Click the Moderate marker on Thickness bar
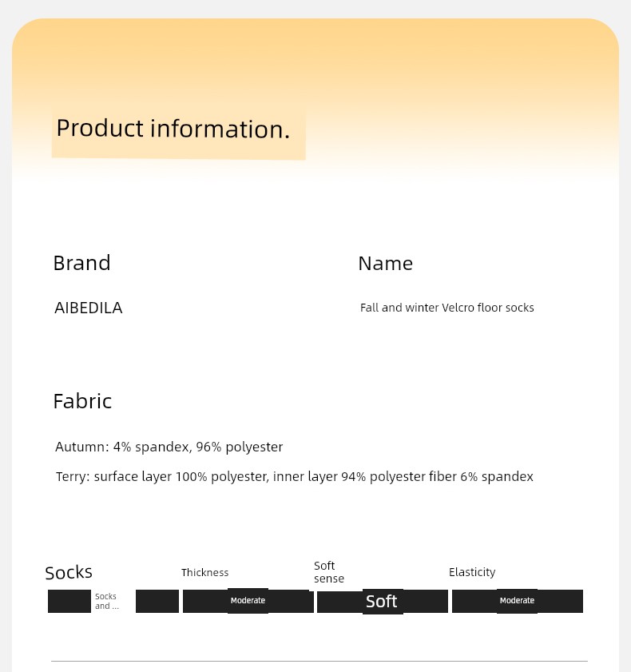This screenshot has height=672, width=631. (x=248, y=600)
